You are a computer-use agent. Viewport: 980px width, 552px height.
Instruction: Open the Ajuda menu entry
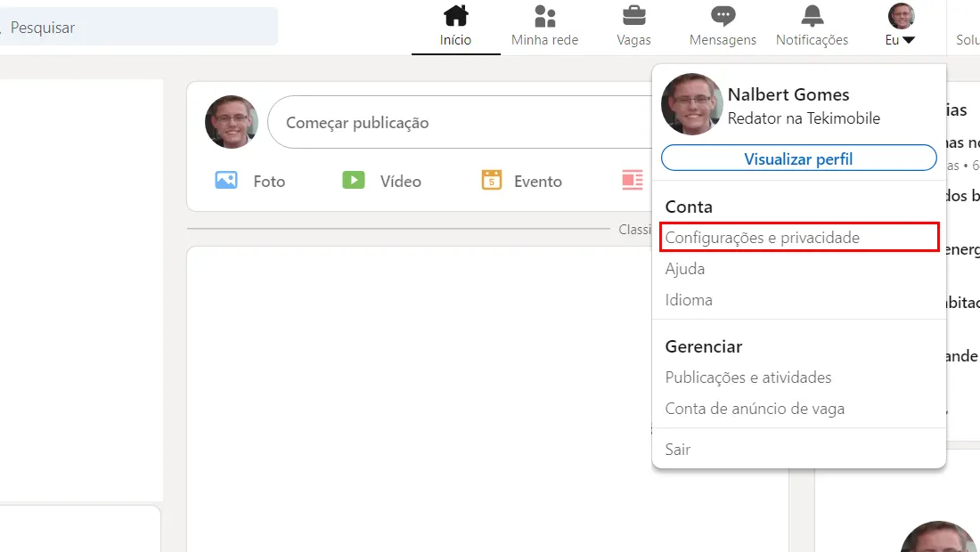point(685,269)
